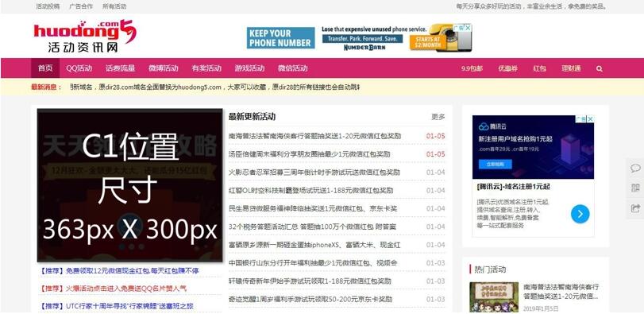Screen dimensions: 644x314
Task: Open the chat bubble sidebar icon
Action: point(635,168)
